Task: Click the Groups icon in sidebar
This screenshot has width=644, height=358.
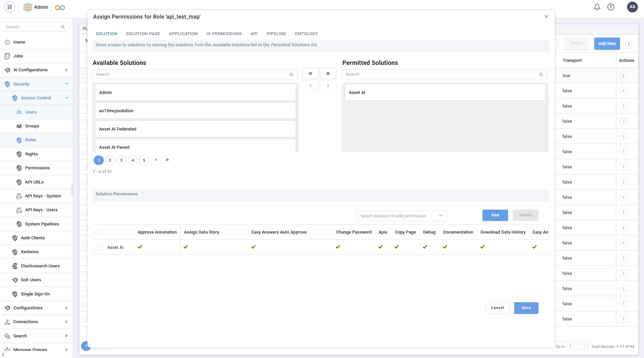Action: [19, 126]
